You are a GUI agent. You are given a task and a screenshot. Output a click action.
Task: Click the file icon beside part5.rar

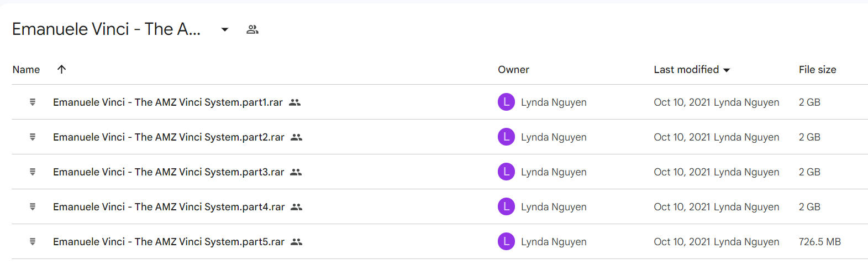(x=33, y=241)
